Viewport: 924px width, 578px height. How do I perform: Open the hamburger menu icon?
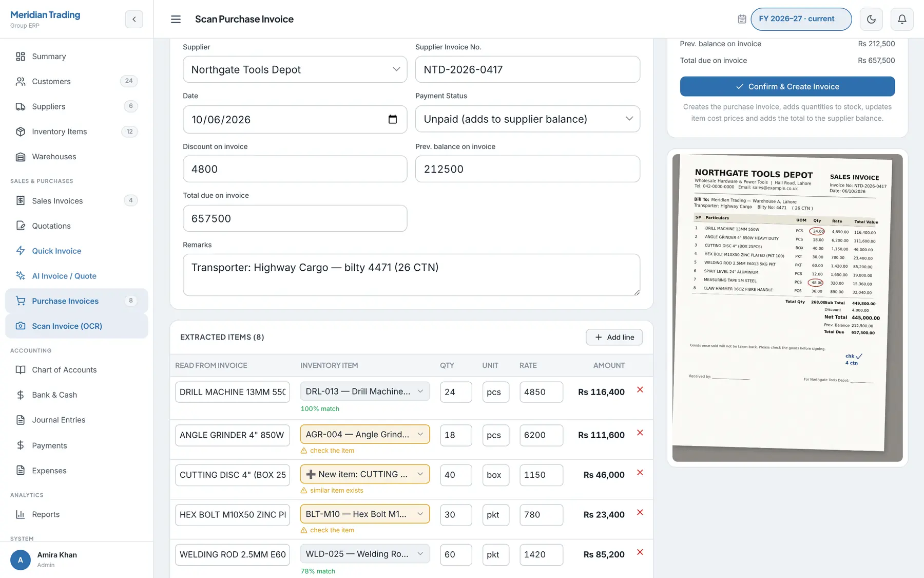click(176, 19)
